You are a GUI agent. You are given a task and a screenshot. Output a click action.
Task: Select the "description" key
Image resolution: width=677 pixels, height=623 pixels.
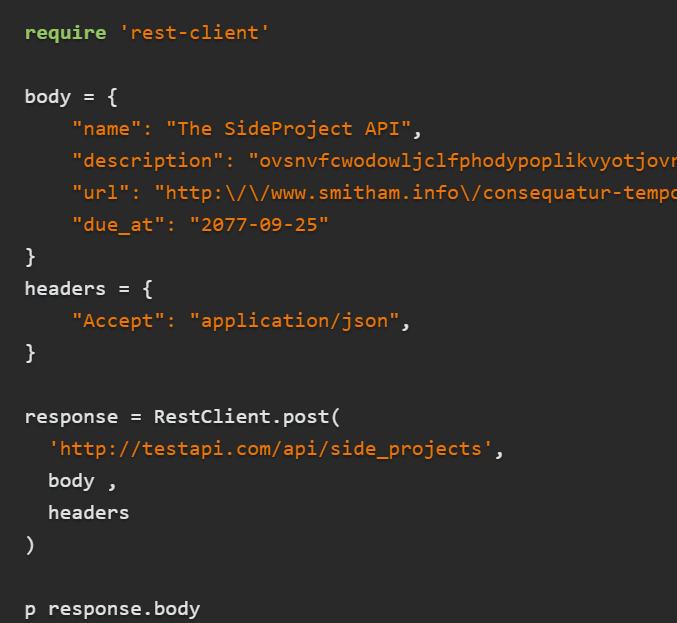142,161
